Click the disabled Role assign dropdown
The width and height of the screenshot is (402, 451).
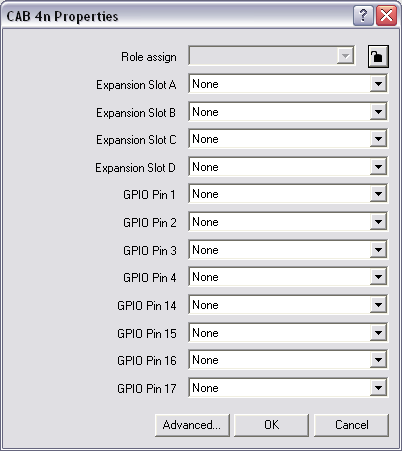pyautogui.click(x=271, y=56)
